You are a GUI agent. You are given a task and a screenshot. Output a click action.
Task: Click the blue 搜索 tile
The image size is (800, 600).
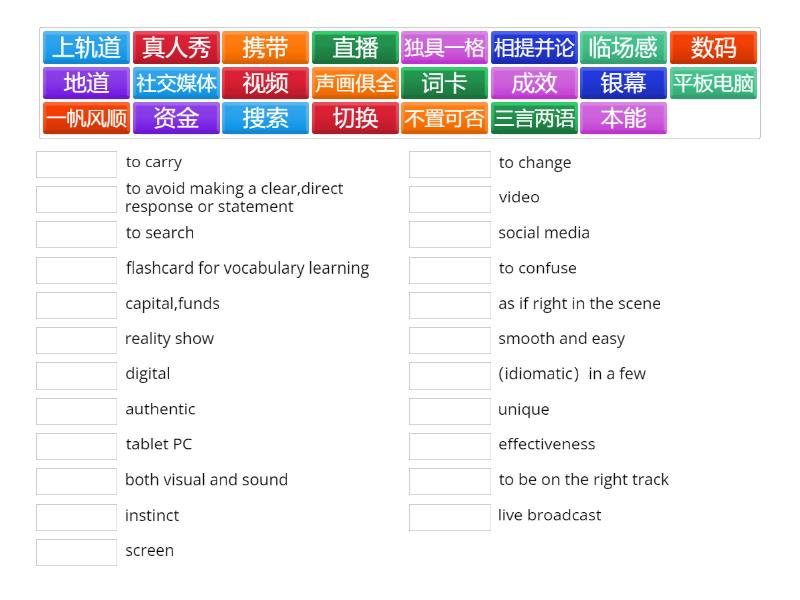[x=265, y=118]
